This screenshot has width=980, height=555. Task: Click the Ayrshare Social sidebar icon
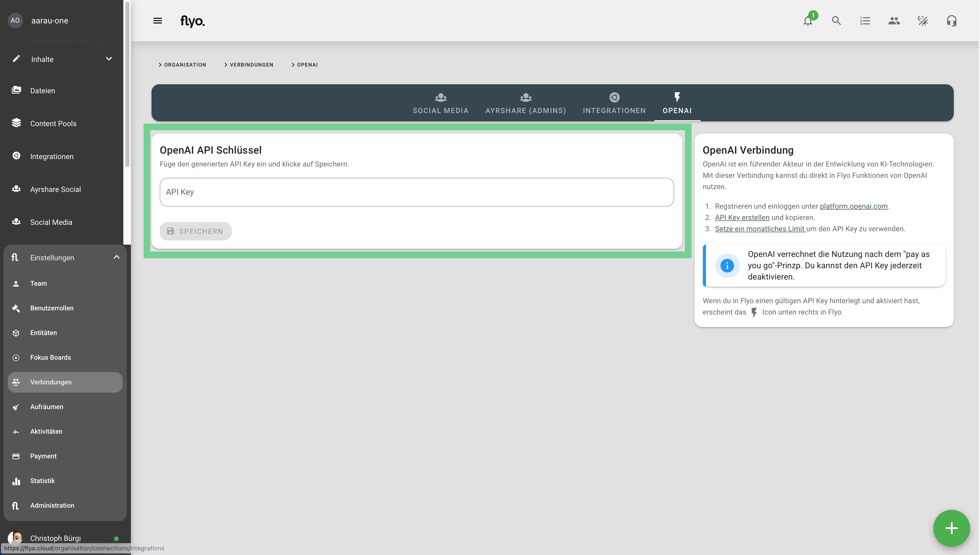pos(16,189)
